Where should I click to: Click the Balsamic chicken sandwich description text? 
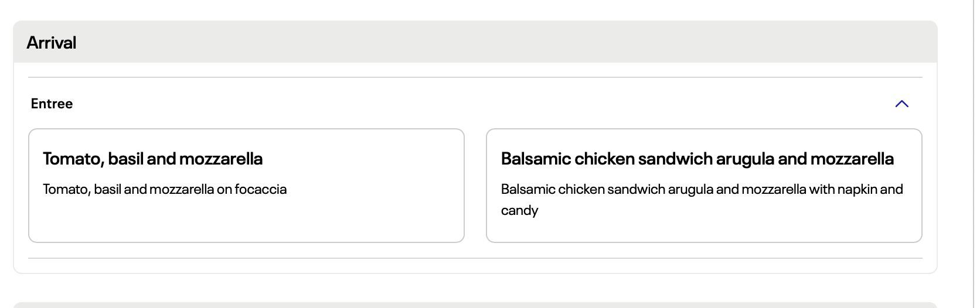point(702,190)
